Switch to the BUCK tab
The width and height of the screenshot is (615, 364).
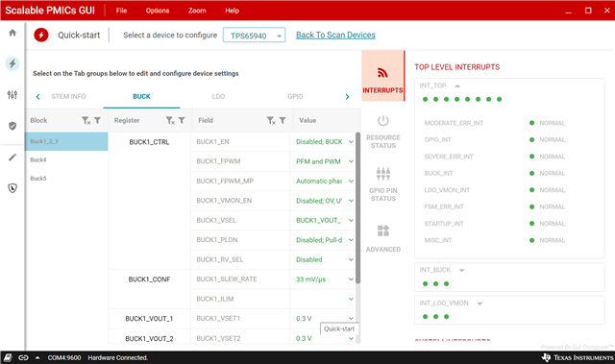click(141, 96)
